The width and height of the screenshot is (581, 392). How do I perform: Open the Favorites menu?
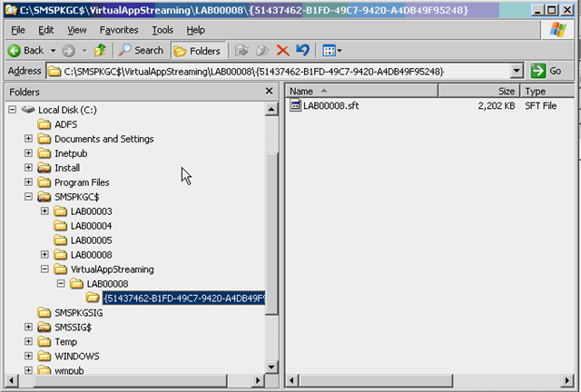click(x=119, y=30)
